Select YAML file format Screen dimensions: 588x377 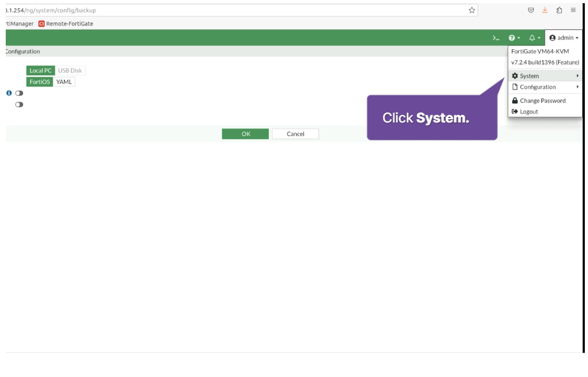[64, 82]
